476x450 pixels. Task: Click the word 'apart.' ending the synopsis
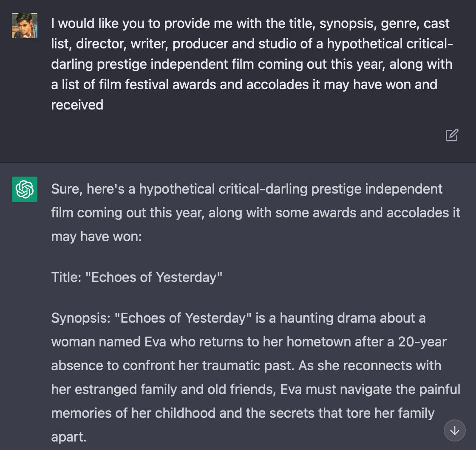tap(69, 437)
